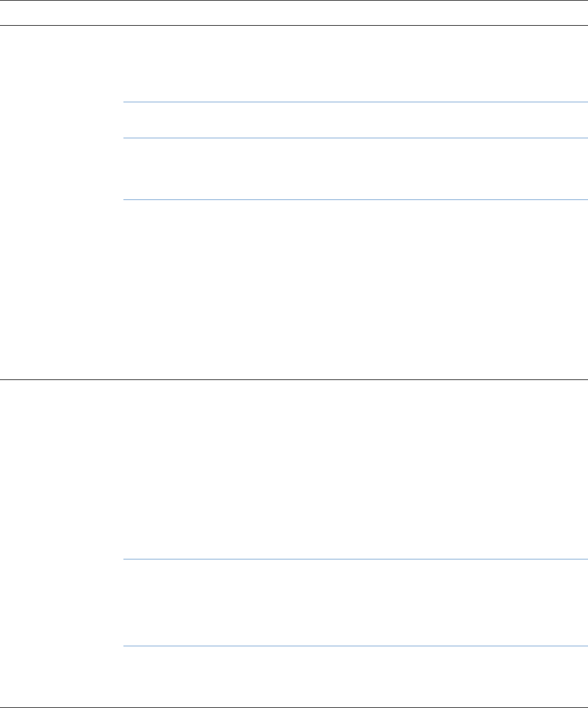Select the empty cell between second and third blue lines
The height and width of the screenshot is (708, 588).
click(355, 169)
